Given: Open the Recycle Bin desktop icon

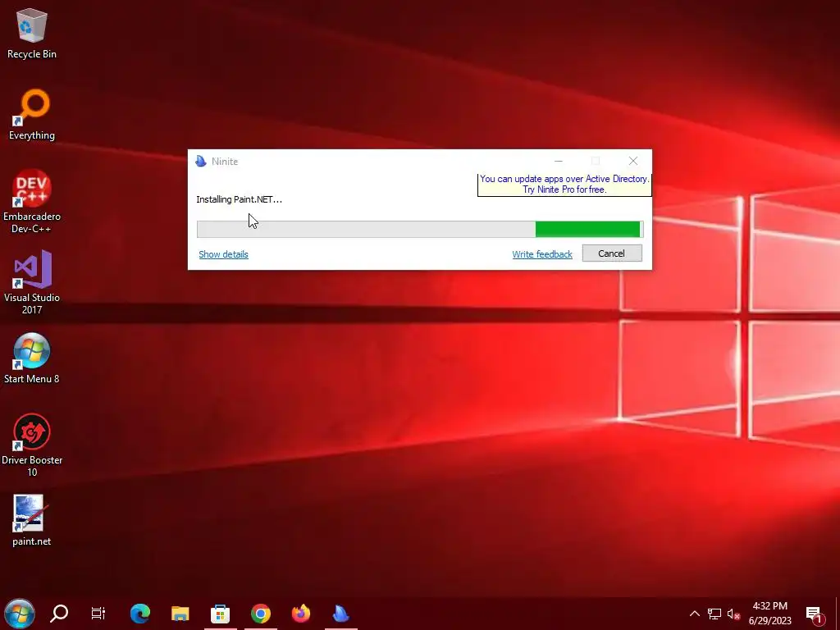Looking at the screenshot, I should tap(32, 34).
